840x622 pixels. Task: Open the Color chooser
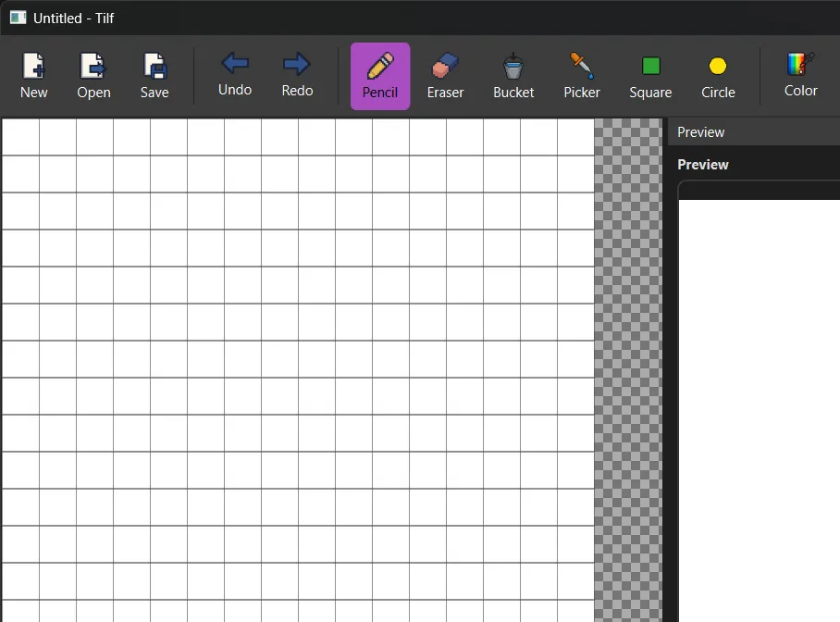click(x=800, y=76)
